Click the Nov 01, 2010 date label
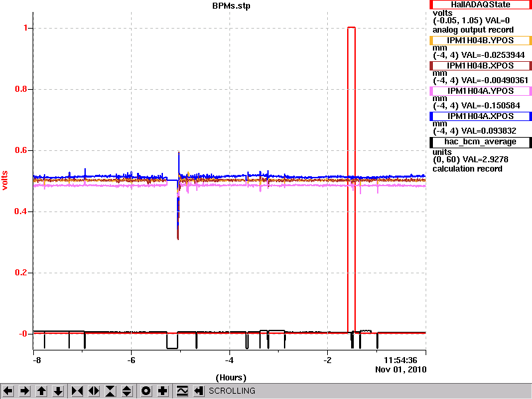Viewport: 532px width, 399px height. (x=401, y=370)
